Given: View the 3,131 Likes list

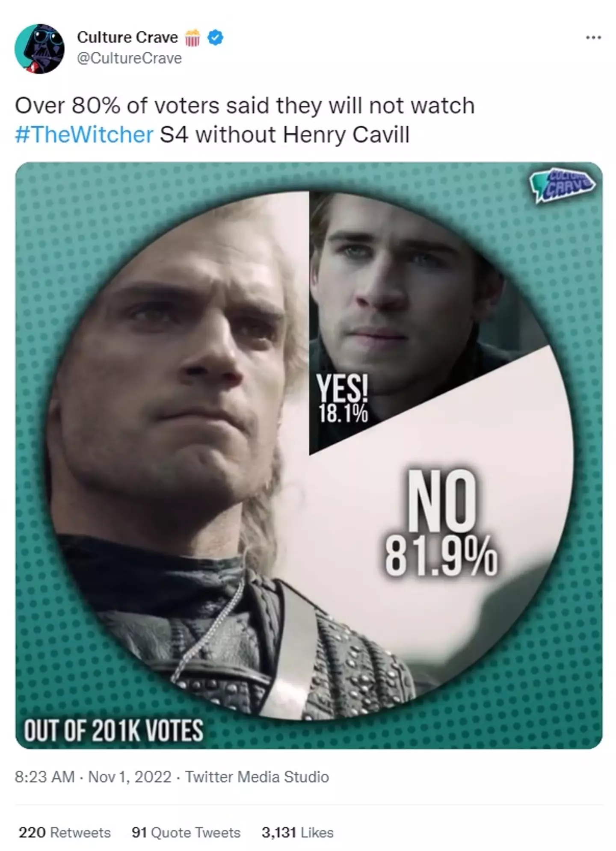Looking at the screenshot, I should pyautogui.click(x=297, y=832).
